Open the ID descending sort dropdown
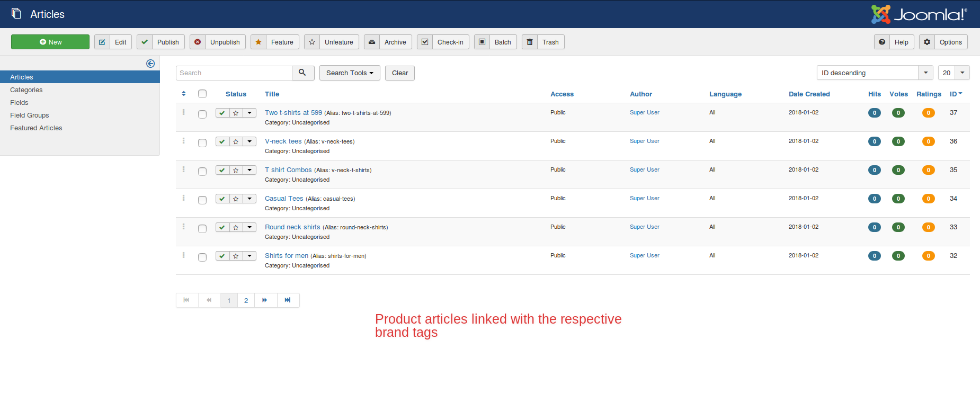 point(875,73)
